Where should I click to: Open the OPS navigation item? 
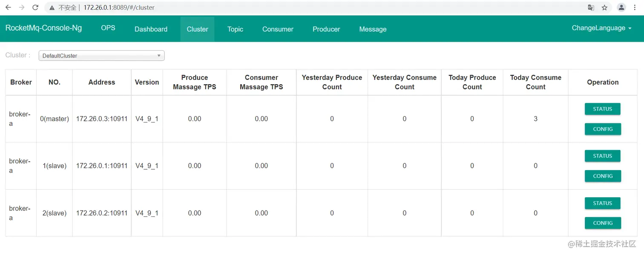coord(108,28)
